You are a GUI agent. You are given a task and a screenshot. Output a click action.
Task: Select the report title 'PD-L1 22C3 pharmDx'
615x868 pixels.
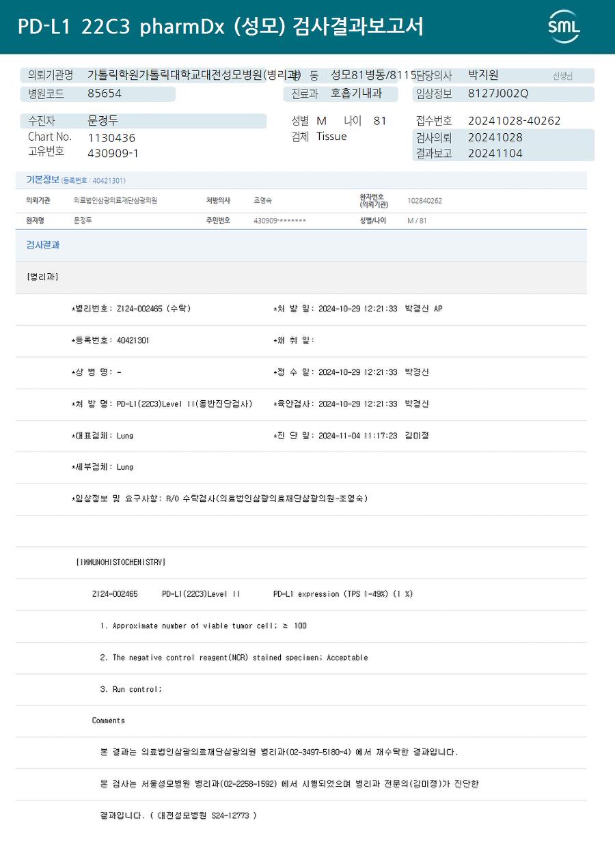pyautogui.click(x=122, y=27)
